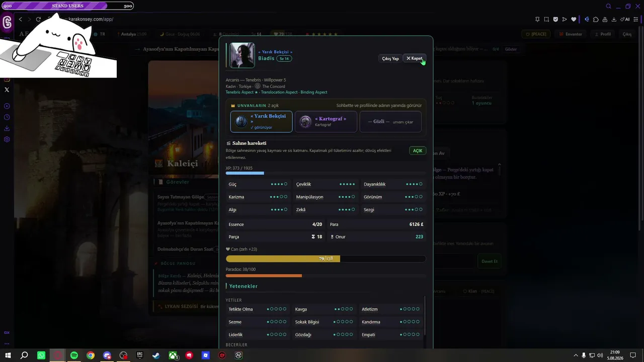Image resolution: width=644 pixels, height=362 pixels.
Task: Open Windows taskbar search
Action: (x=24, y=355)
